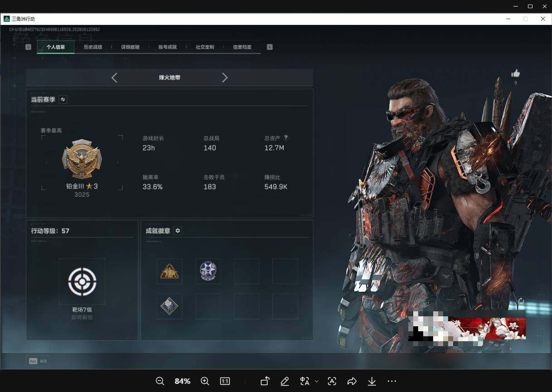Open the 个人信息 tab
Screen dimensions: 552x392
[56, 47]
